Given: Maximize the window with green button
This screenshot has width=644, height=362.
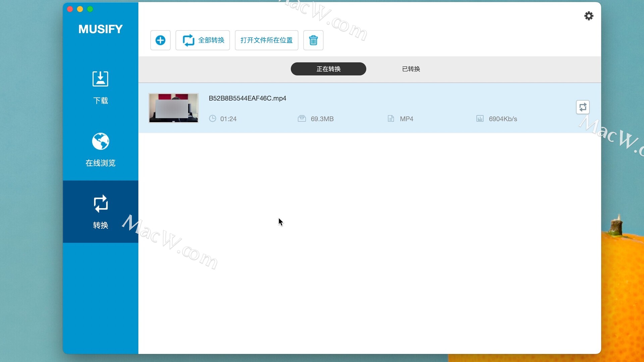Looking at the screenshot, I should tap(90, 9).
